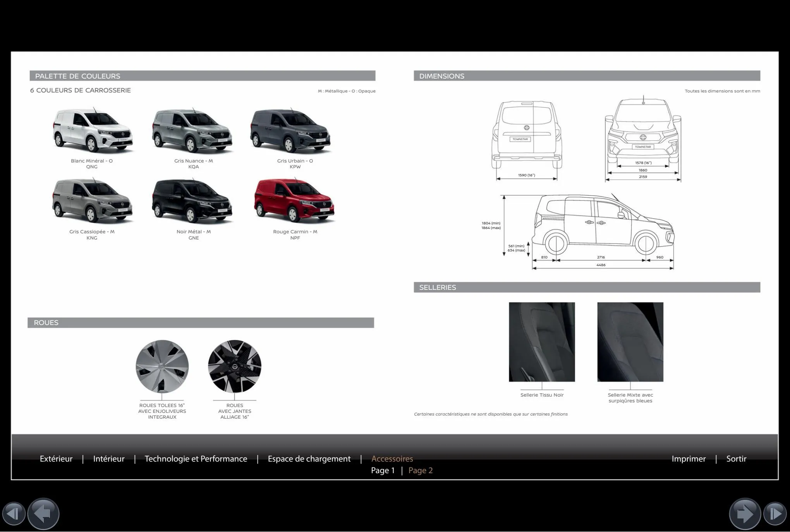Click the 561 (min) 634 (max) value

(516, 248)
